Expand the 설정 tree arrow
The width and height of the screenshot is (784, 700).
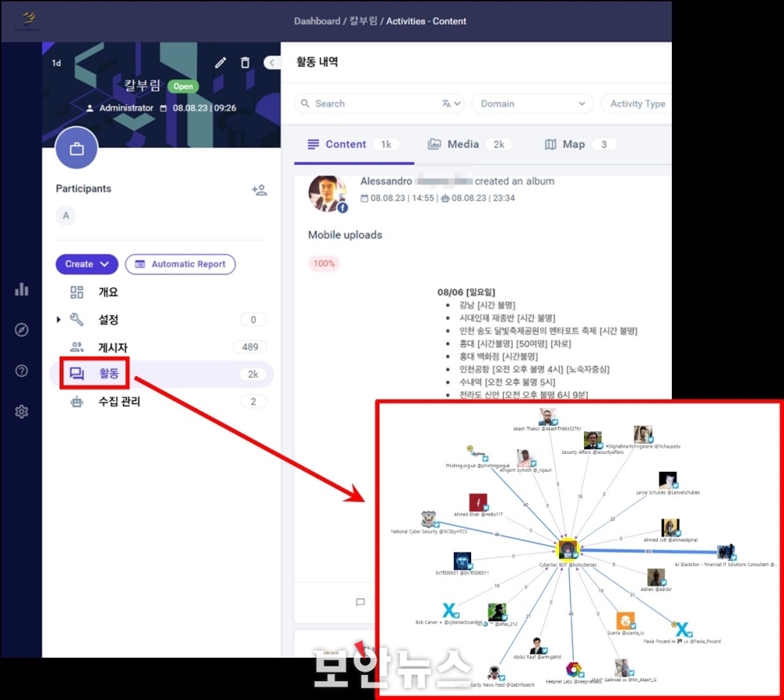(x=59, y=320)
